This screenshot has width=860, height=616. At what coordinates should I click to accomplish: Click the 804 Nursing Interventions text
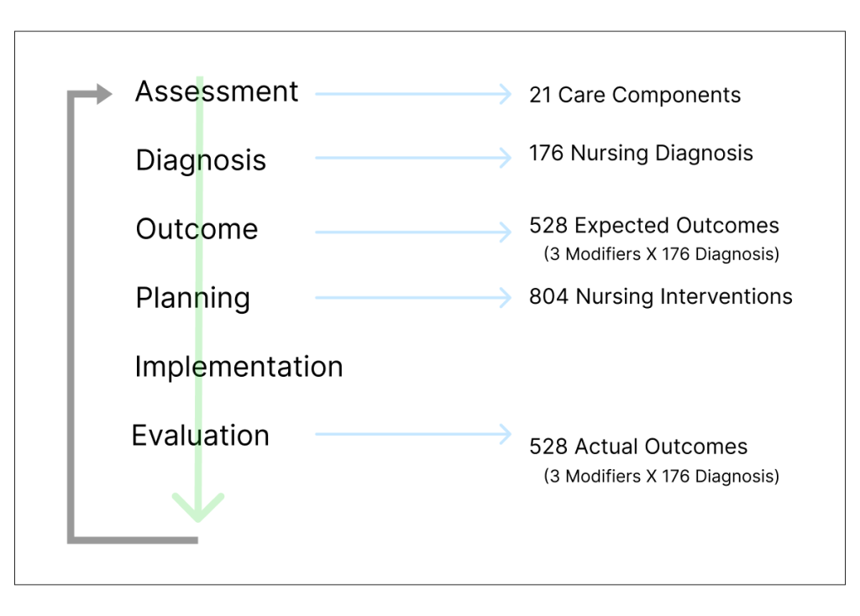pos(661,296)
